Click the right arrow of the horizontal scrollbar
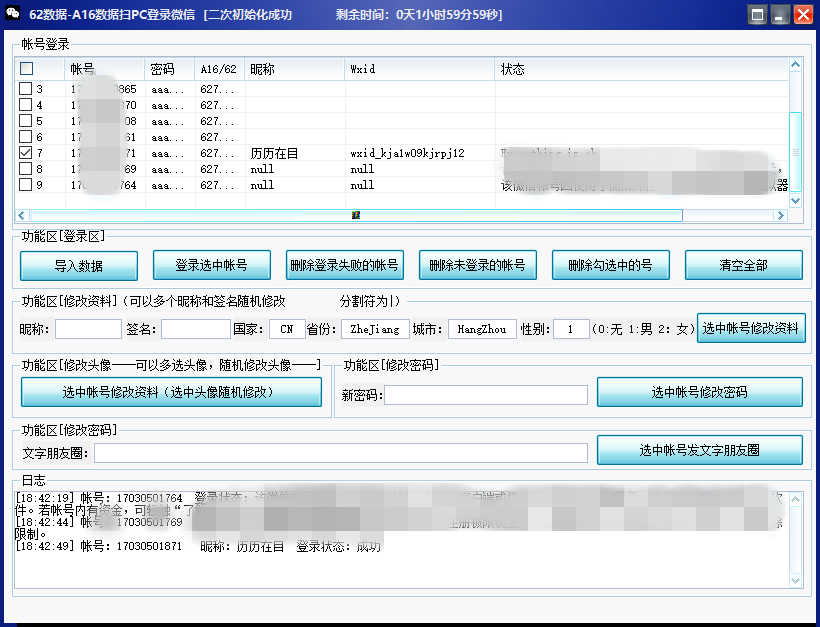Screen dimensions: 820x627 (x=781, y=214)
